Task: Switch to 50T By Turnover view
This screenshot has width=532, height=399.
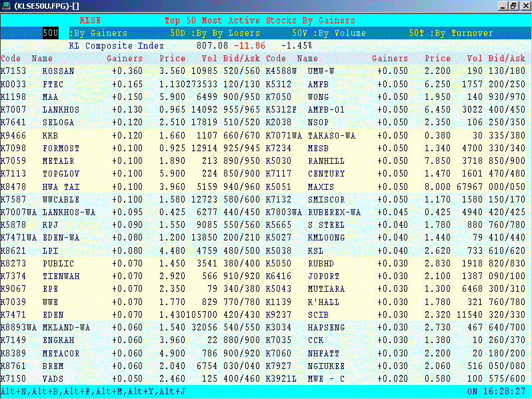Action: [x=451, y=33]
